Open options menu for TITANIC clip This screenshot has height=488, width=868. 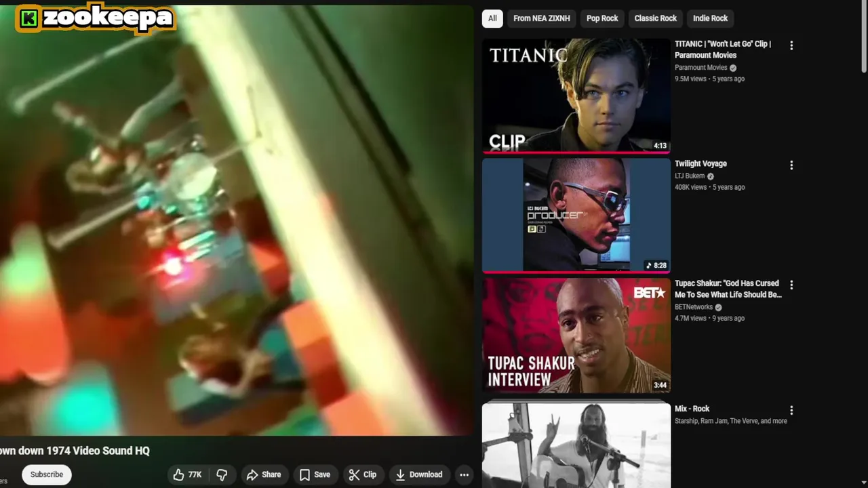coord(791,45)
